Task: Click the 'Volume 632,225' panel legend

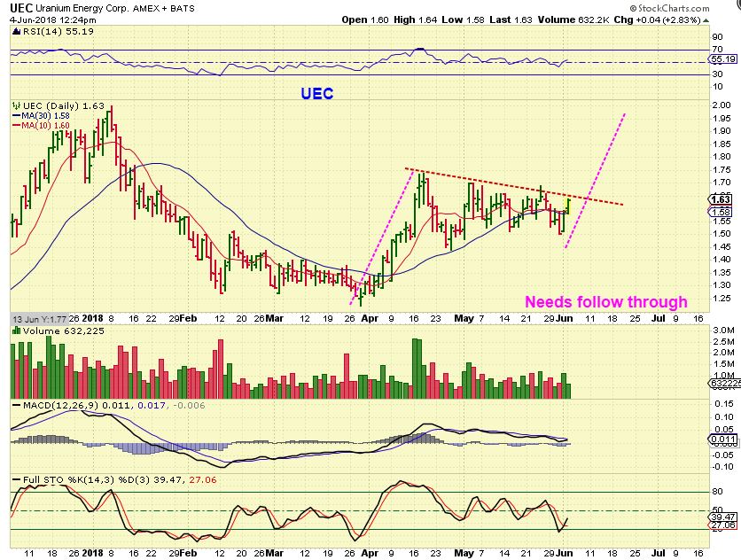Action: pos(63,331)
